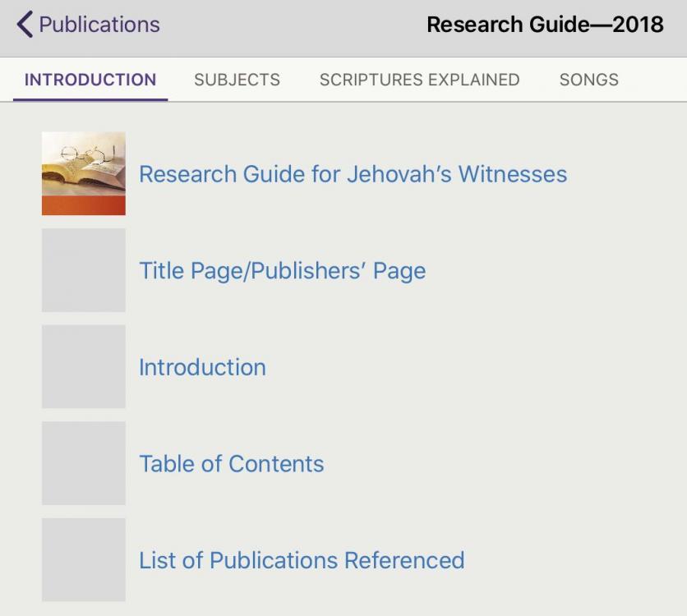Click the gray thumbnail for Table of Contents
Image resolution: width=687 pixels, height=616 pixels.
tap(84, 463)
